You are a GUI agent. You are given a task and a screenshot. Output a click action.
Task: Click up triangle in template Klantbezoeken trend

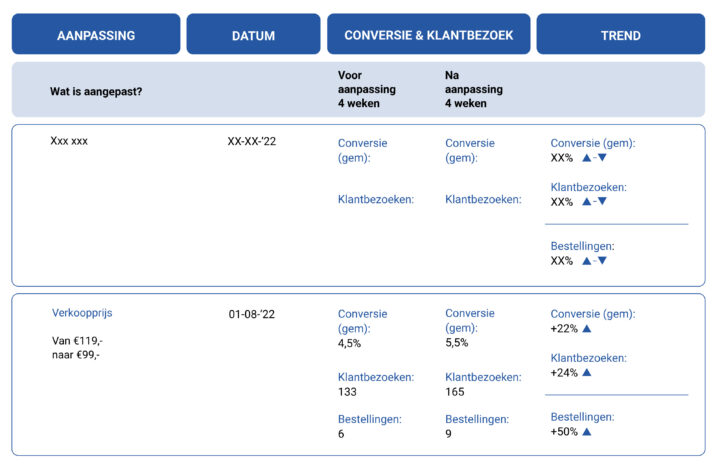tap(587, 201)
